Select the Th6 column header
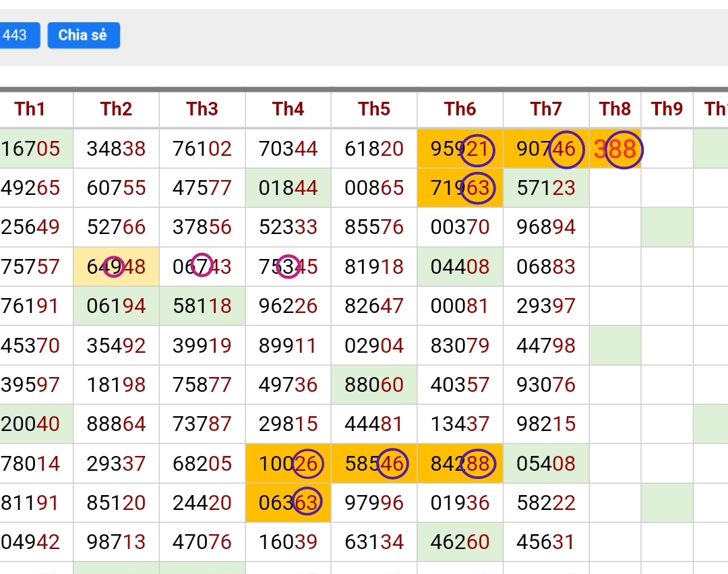 point(460,109)
